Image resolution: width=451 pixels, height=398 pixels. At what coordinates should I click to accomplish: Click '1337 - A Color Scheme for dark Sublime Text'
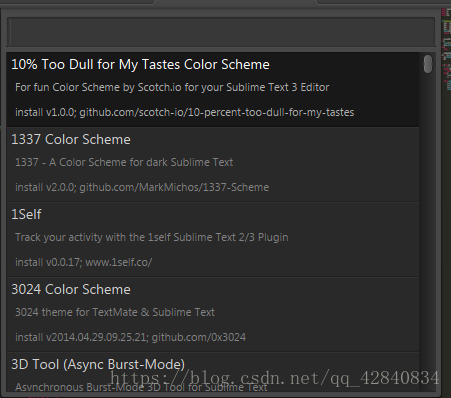pos(124,162)
